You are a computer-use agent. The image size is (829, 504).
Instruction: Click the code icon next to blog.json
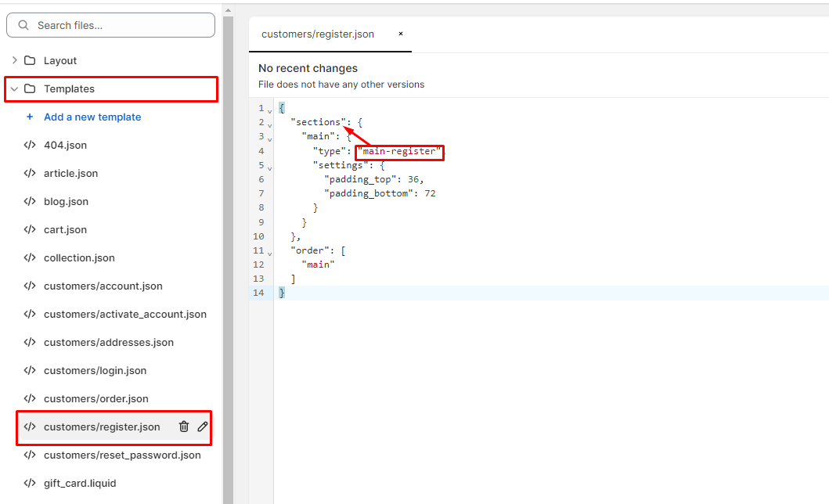30,201
